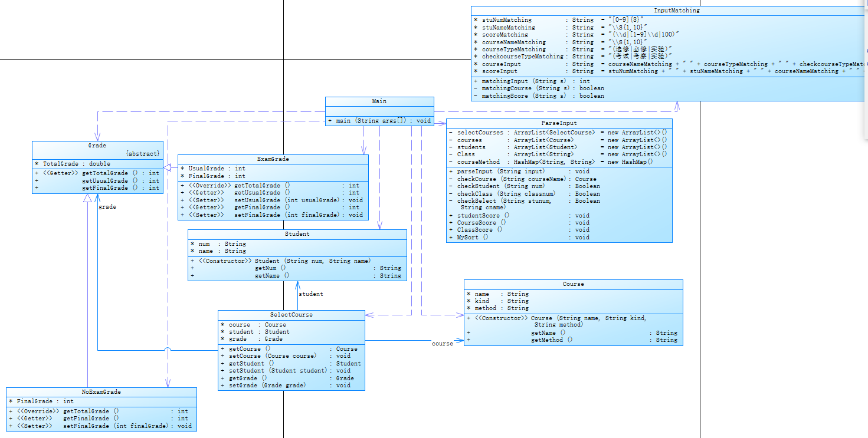Click the {abstract} label in Grade

pos(142,154)
